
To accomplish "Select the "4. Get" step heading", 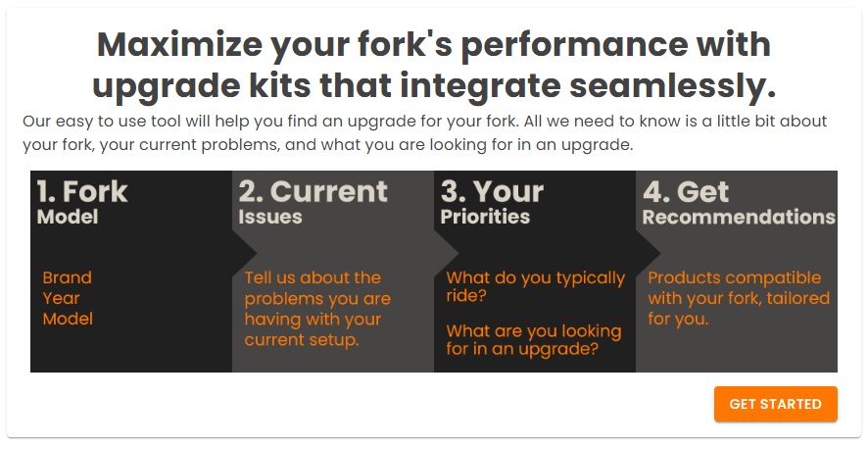I will pos(686,191).
